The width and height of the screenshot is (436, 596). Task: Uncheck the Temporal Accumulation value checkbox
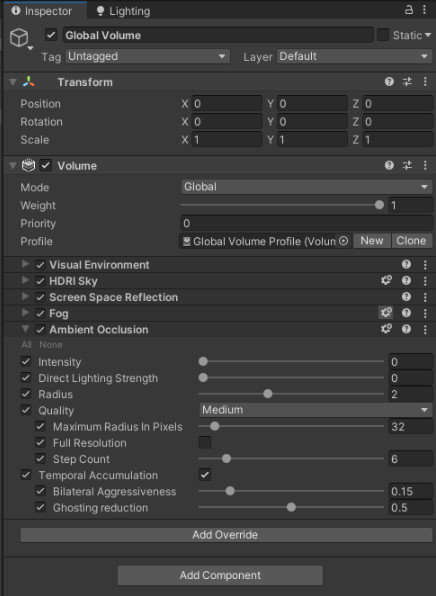pyautogui.click(x=205, y=475)
